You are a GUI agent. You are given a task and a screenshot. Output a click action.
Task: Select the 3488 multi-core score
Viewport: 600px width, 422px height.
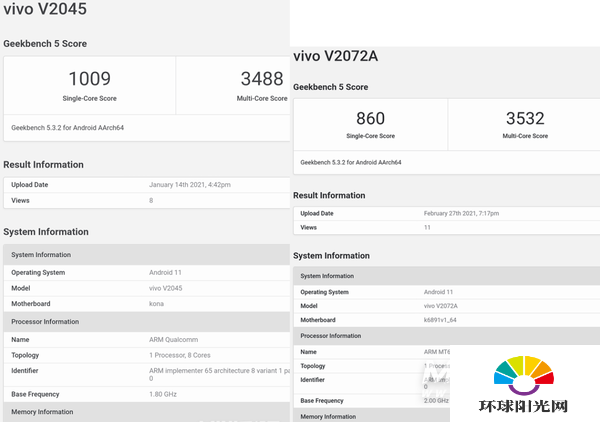tap(262, 79)
